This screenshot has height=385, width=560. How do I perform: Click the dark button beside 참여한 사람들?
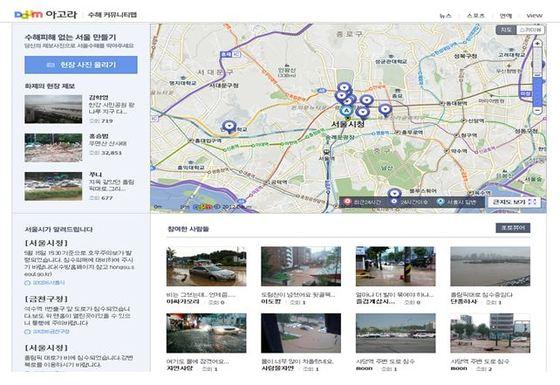point(513,228)
